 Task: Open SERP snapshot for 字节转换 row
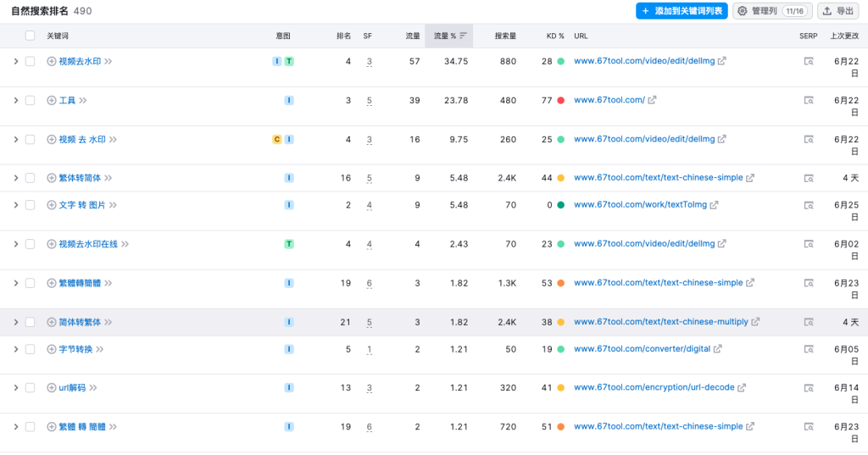(x=809, y=349)
